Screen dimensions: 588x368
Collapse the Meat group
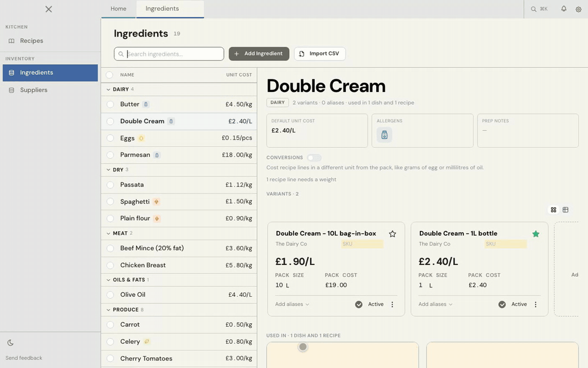108,233
